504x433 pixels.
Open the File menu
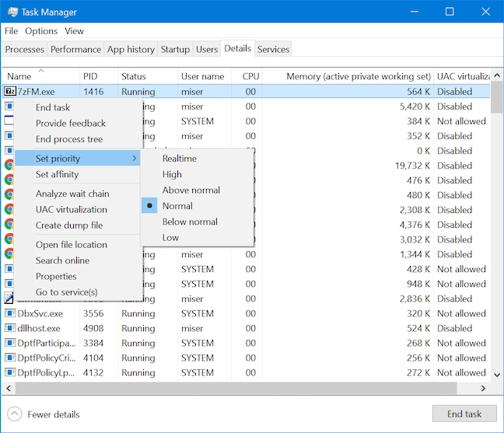(11, 31)
